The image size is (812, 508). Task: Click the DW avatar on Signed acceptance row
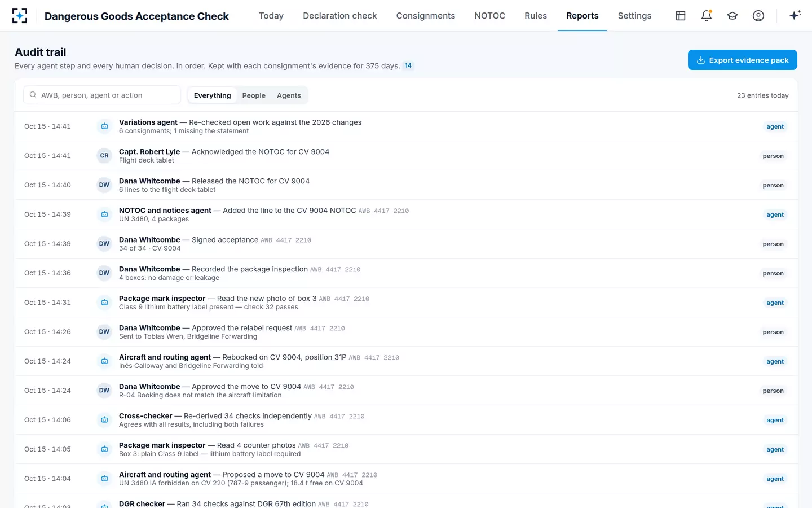104,244
